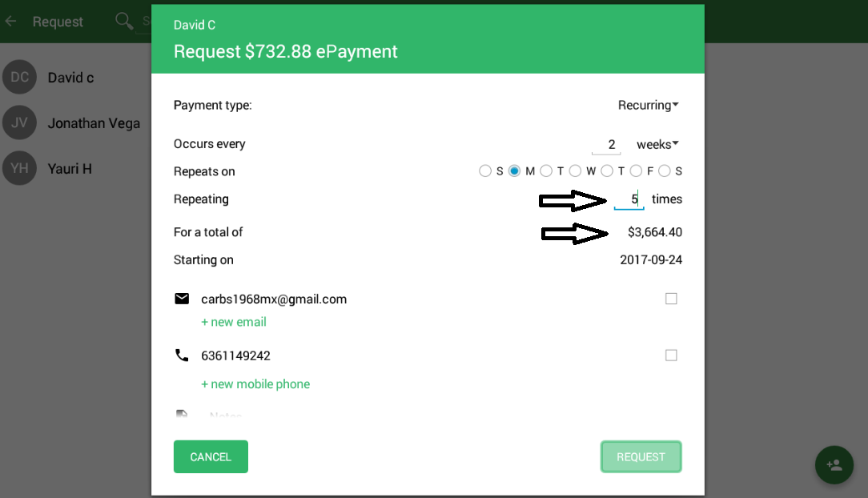Image resolution: width=868 pixels, height=498 pixels.
Task: Click the back arrow icon
Action: tap(10, 22)
